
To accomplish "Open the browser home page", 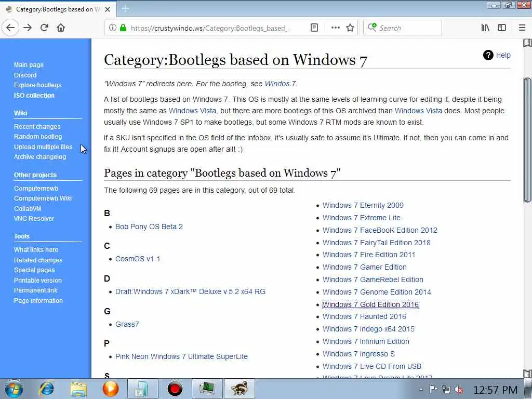I will tap(61, 28).
